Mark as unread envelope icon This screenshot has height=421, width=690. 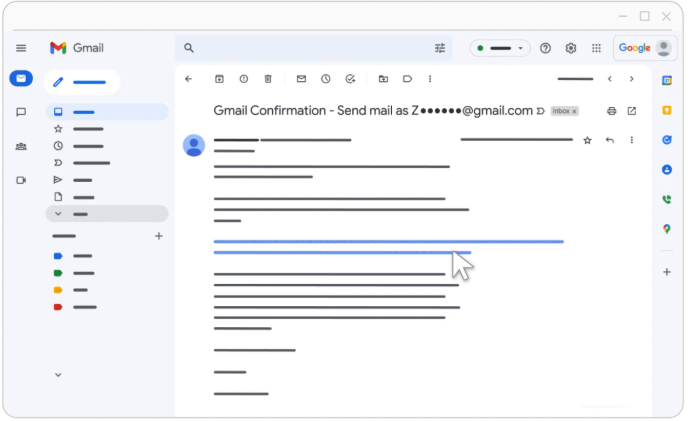(301, 79)
